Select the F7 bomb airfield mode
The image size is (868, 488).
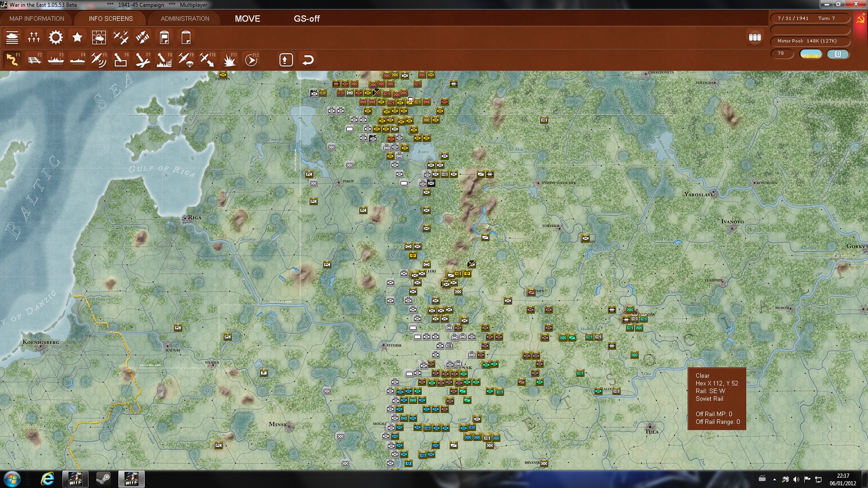142,60
